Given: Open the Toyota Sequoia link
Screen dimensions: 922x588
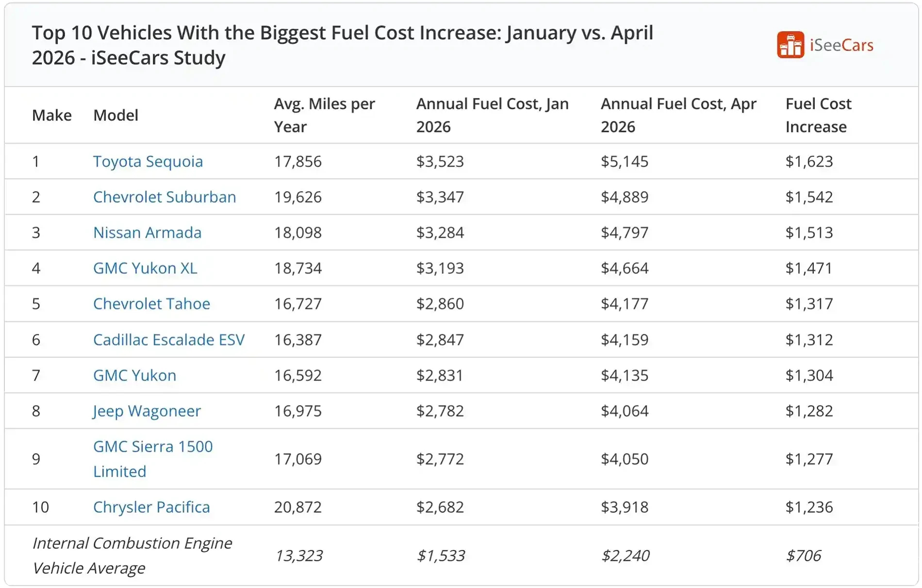Looking at the screenshot, I should coord(148,161).
